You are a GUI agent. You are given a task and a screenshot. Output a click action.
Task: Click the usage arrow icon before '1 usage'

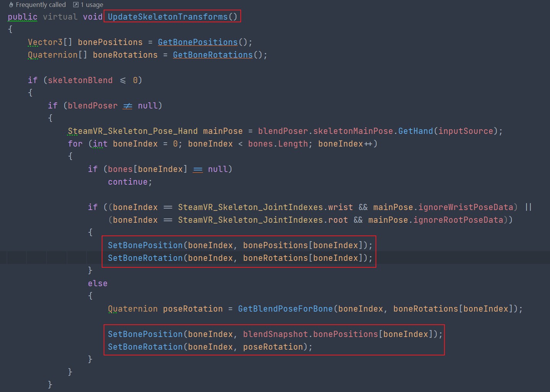76,5
